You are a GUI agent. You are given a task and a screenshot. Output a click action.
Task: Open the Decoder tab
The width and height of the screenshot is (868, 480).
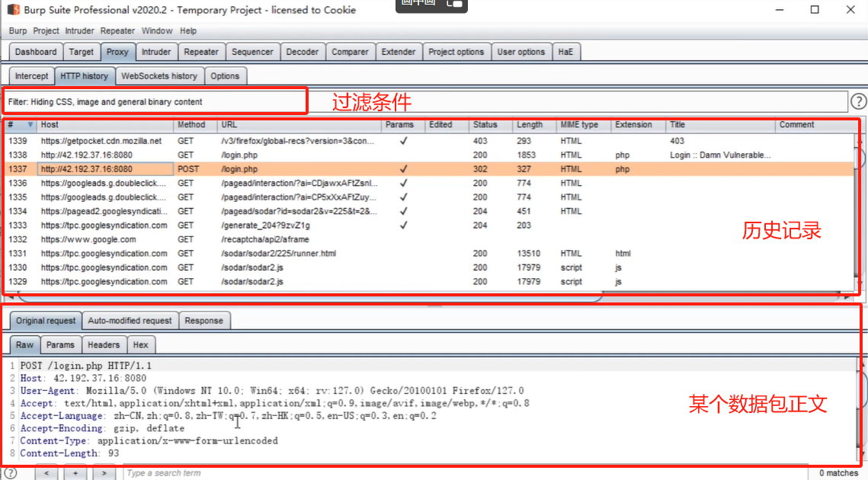tap(303, 52)
